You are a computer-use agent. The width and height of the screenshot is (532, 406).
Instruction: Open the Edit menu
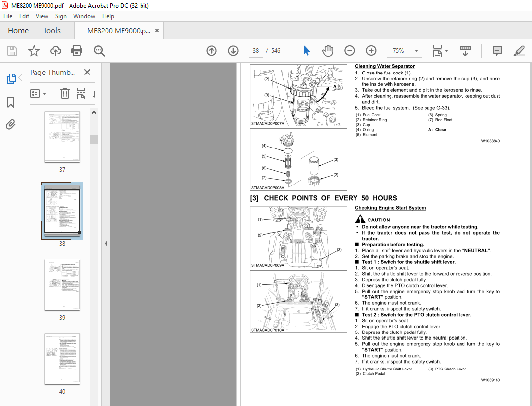24,16
